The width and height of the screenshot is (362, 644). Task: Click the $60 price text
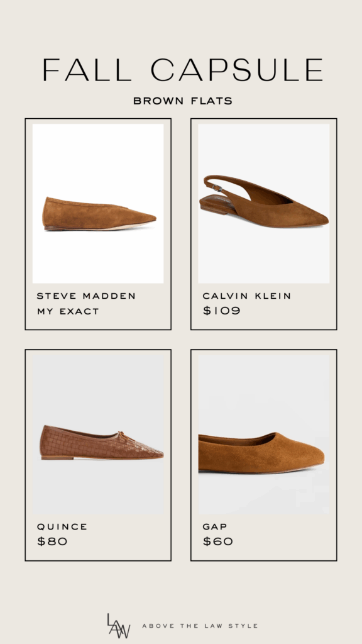218,541
